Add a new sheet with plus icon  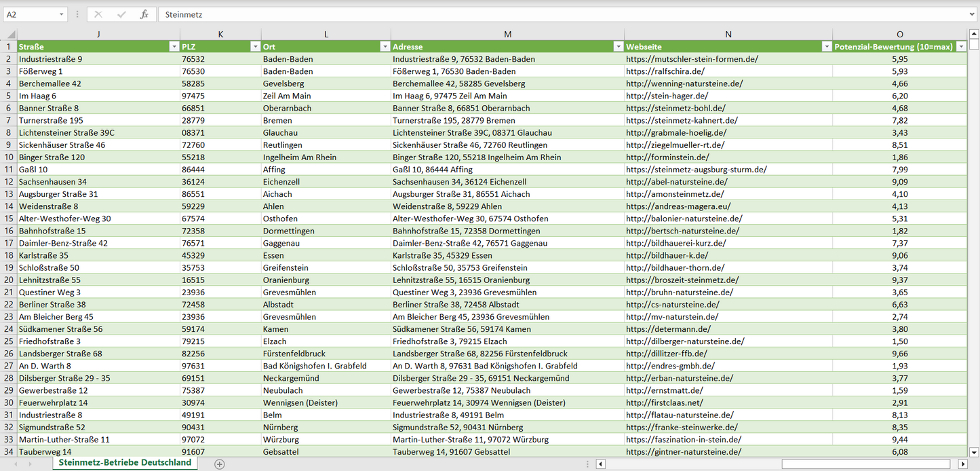(x=219, y=464)
